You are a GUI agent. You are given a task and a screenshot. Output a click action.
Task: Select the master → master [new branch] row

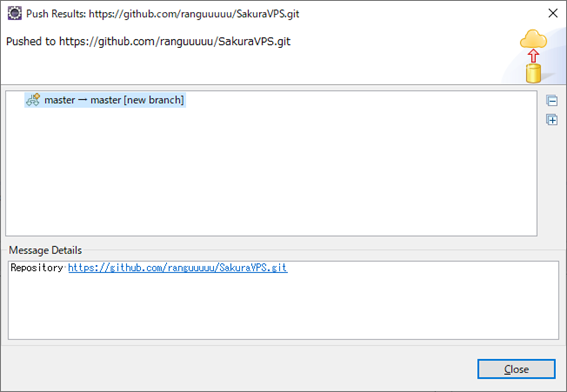105,100
